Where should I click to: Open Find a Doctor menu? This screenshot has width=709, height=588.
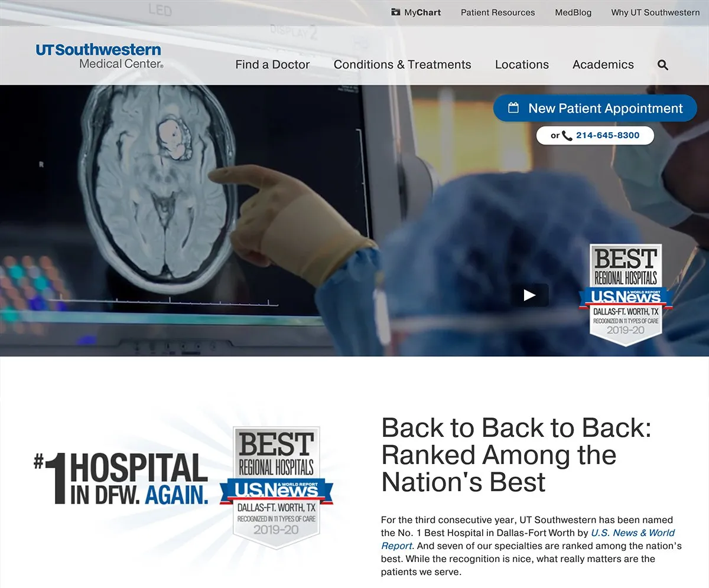tap(272, 65)
